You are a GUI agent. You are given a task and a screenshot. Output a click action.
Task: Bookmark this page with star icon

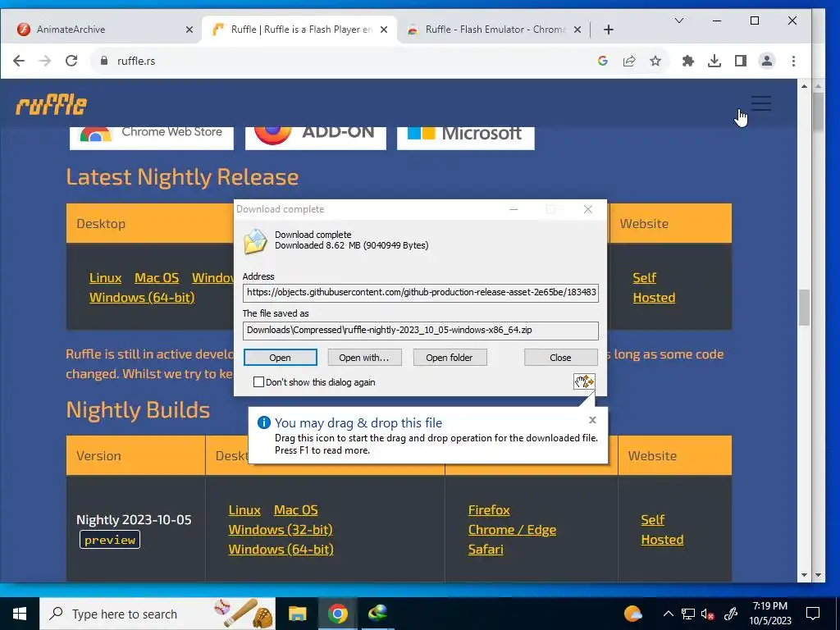click(655, 61)
